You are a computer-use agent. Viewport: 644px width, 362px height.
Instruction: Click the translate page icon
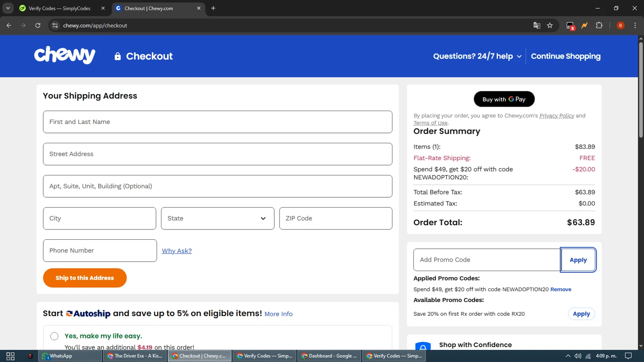pos(537,25)
